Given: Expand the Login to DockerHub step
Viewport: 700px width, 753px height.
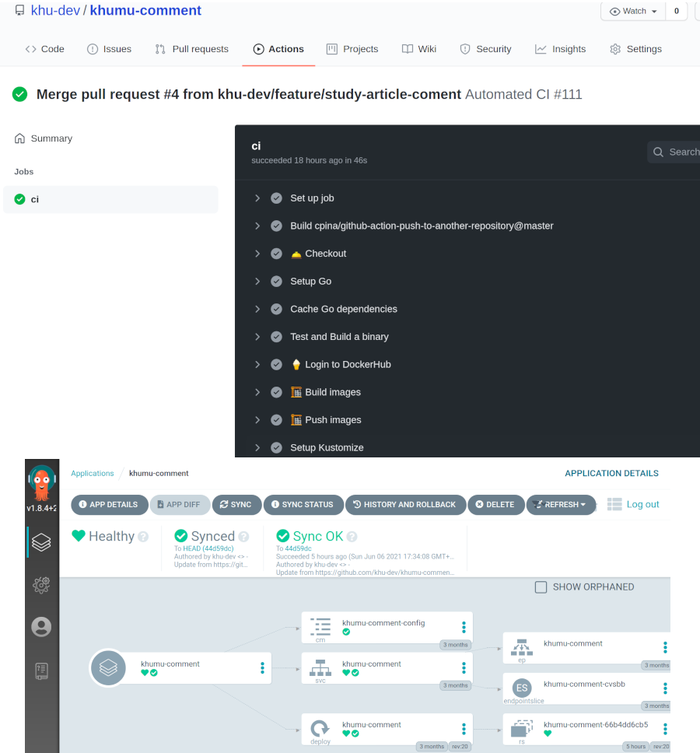Looking at the screenshot, I should pyautogui.click(x=257, y=365).
